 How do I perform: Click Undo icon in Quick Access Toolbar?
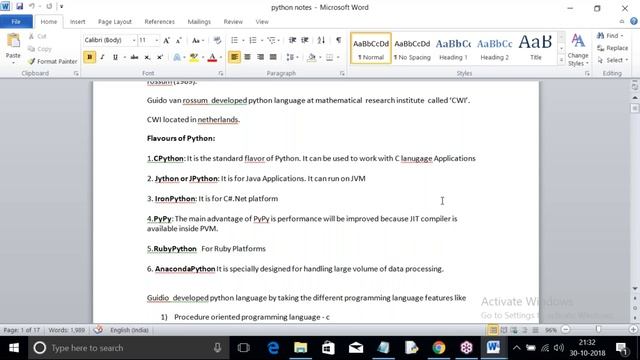[32, 7]
